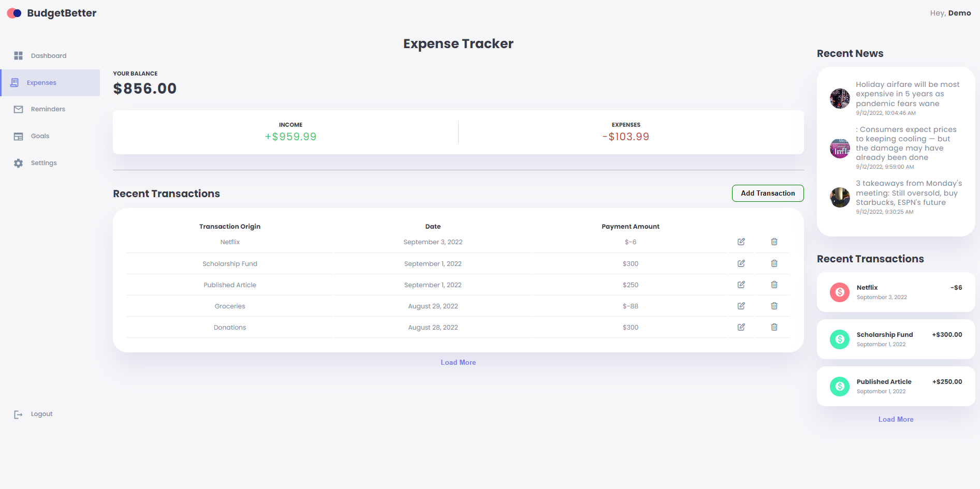This screenshot has width=980, height=489.
Task: Click the logout arrow icon in sidebar
Action: [19, 414]
